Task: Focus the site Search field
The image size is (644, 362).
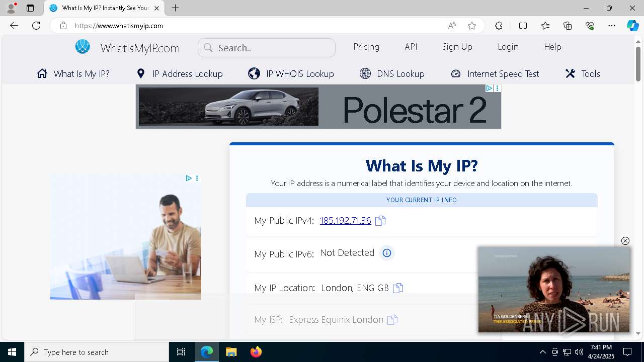Action: [x=267, y=48]
